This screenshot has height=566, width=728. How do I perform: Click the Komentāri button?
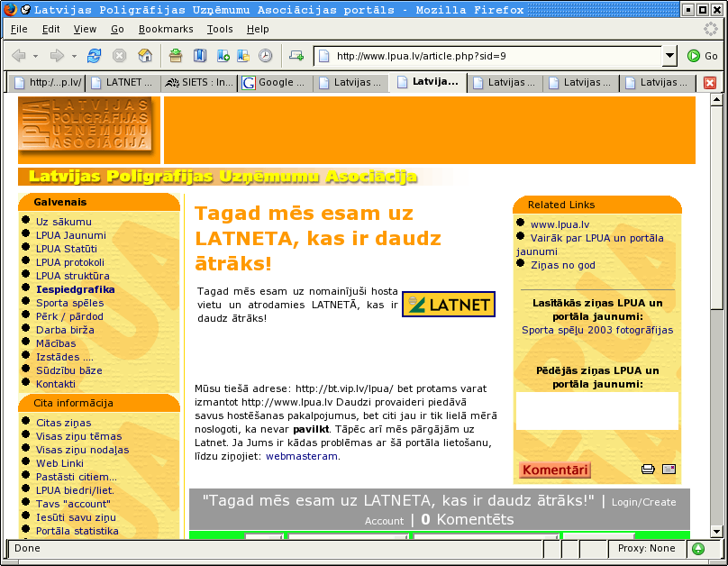tap(555, 470)
